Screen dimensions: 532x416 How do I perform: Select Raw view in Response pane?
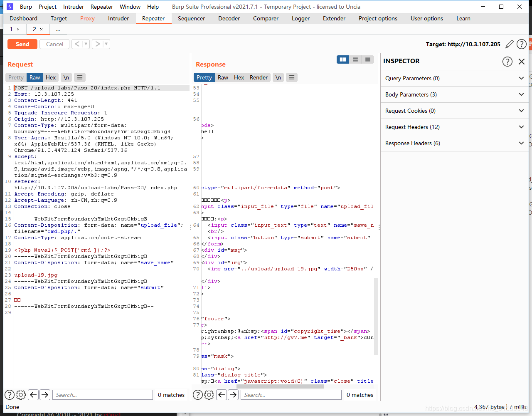click(223, 77)
